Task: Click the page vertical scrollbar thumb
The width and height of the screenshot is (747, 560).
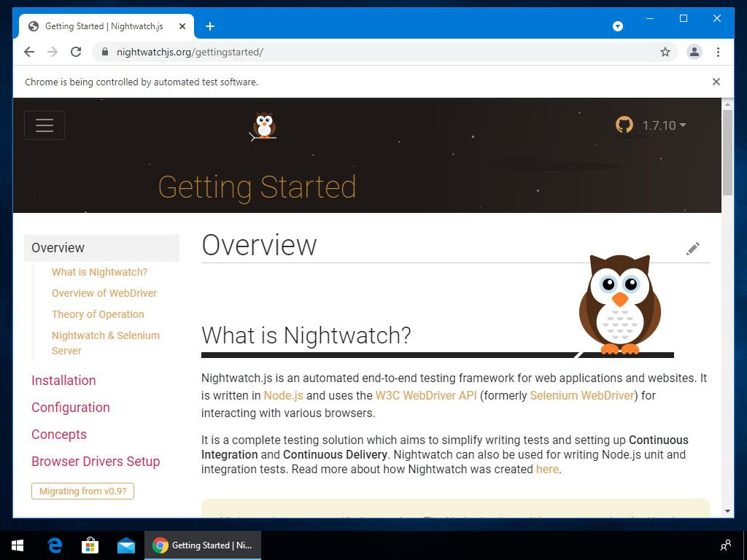Action: (727, 152)
